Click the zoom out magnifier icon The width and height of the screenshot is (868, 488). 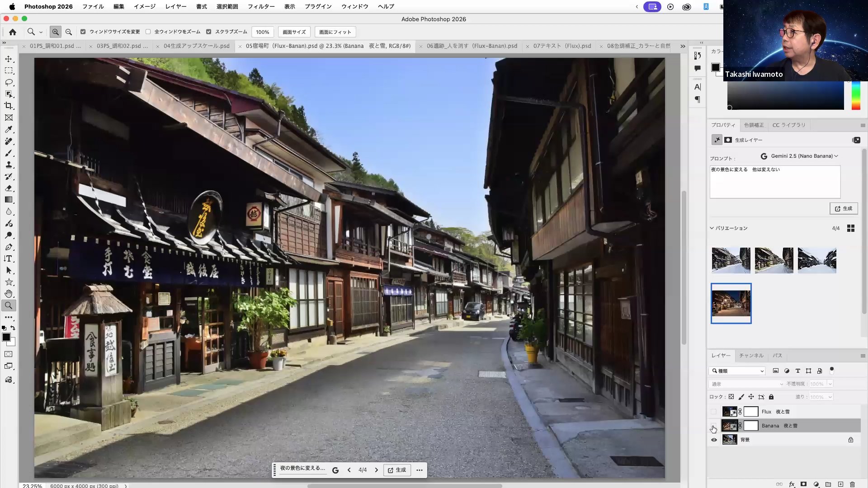(69, 32)
